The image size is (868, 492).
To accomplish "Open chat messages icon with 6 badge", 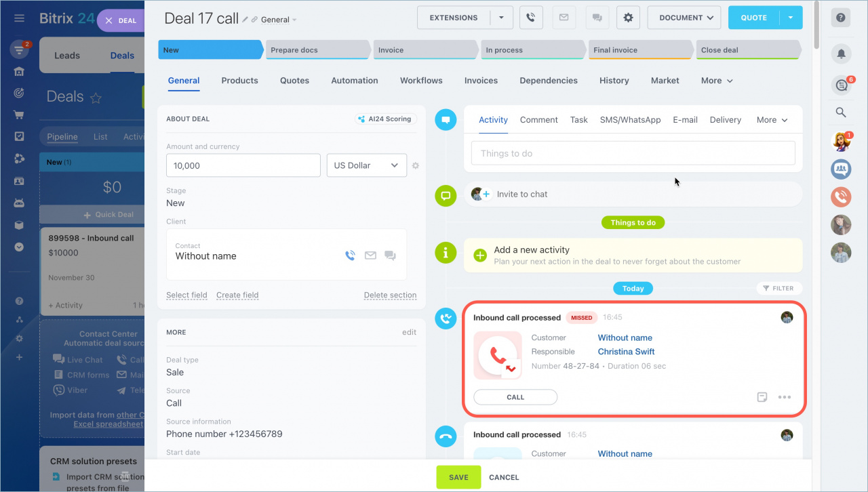I will [x=842, y=85].
